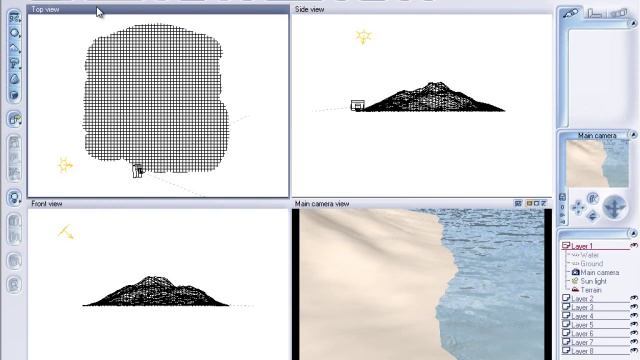Toggle visibility of Layer 7

coord(634,342)
